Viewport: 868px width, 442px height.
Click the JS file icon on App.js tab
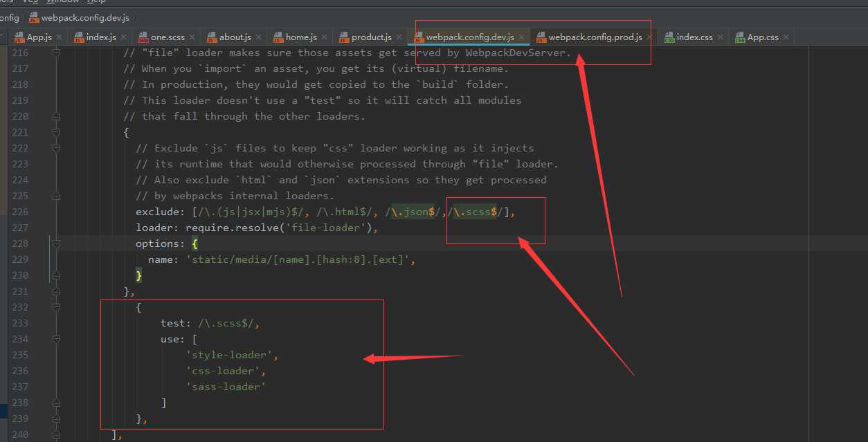click(19, 37)
